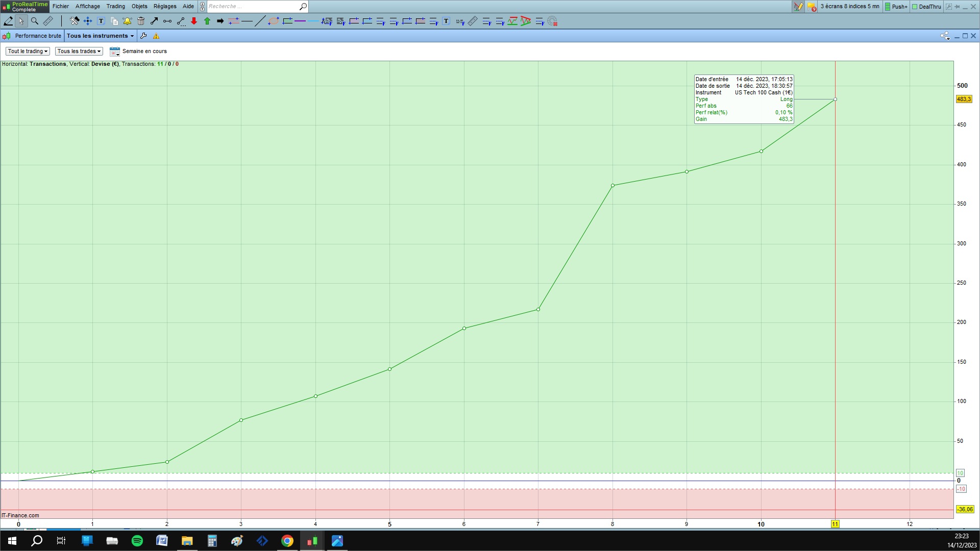Select the pencil drawing tool
Screen dimensions: 980x551
pyautogui.click(x=8, y=21)
